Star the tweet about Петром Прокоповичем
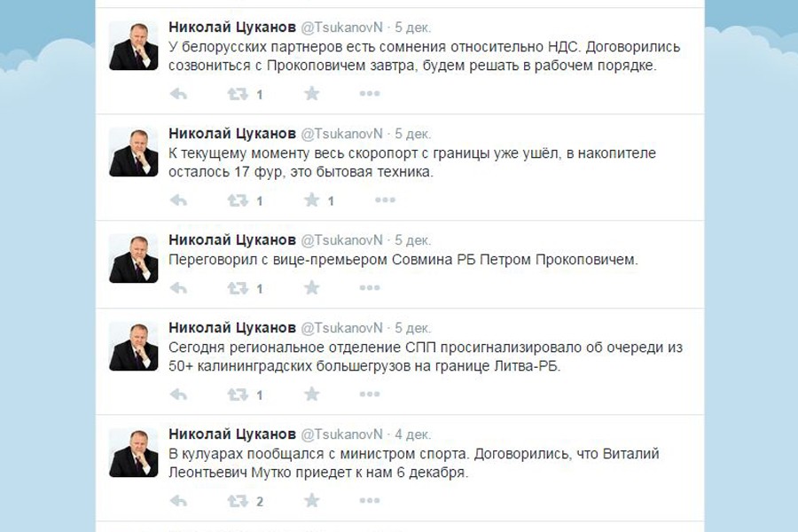The image size is (798, 532). pos(311,288)
